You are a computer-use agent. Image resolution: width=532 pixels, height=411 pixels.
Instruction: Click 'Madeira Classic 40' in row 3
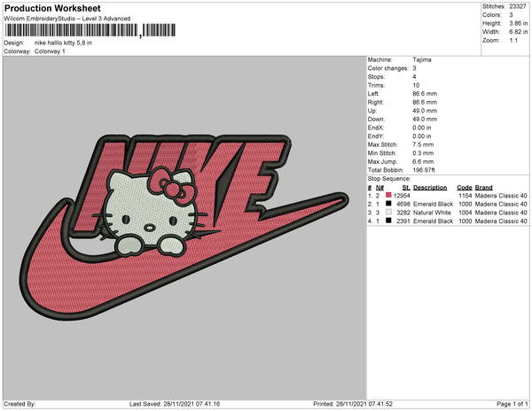click(x=501, y=213)
